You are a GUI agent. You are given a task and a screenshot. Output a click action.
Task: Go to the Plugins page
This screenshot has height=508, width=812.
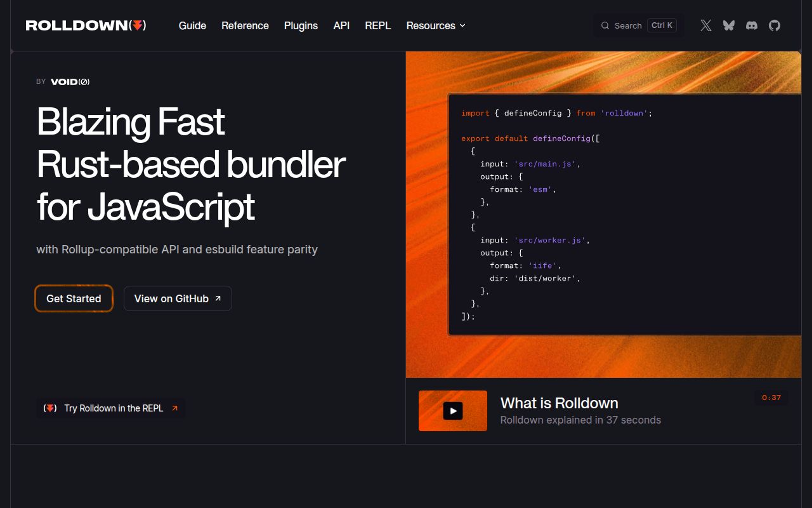(301, 25)
